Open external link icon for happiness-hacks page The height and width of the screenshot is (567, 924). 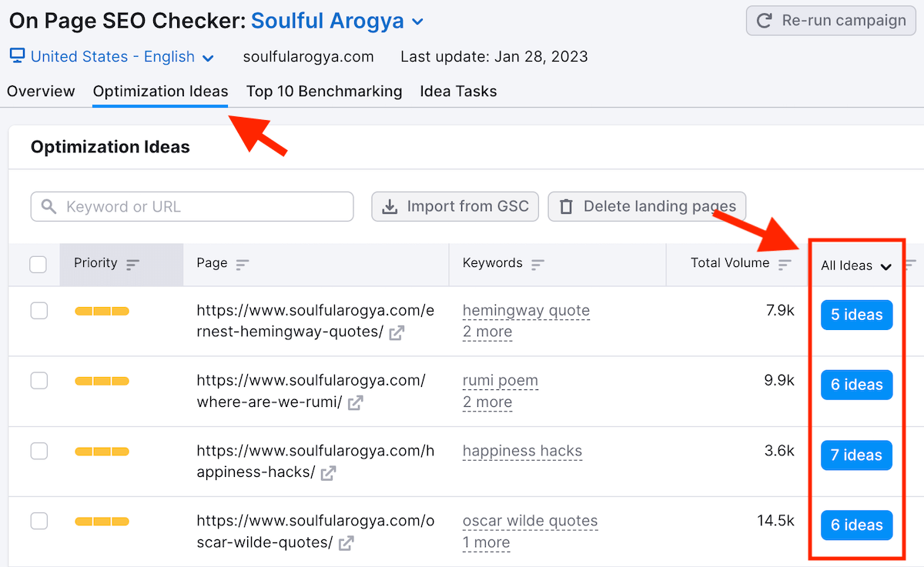click(x=328, y=473)
